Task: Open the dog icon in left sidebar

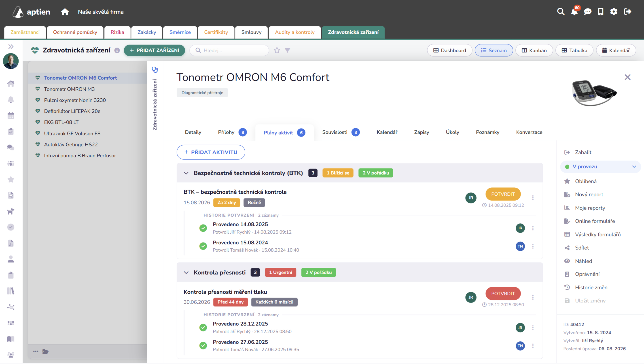Action: coord(11,211)
